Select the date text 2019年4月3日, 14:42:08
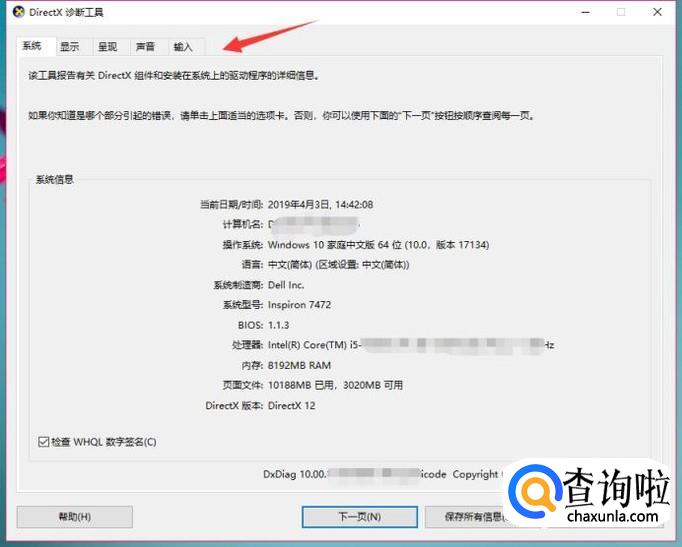The height and width of the screenshot is (547, 682). coord(321,204)
